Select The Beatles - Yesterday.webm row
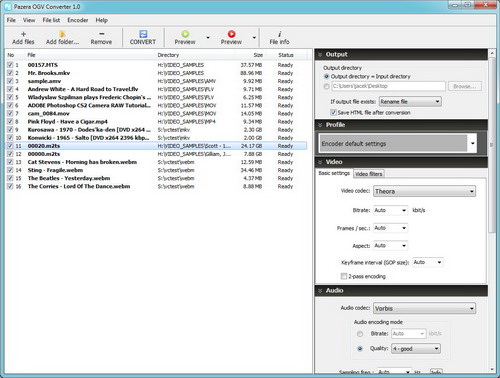Viewport: 500px width, 378px height. click(x=156, y=178)
